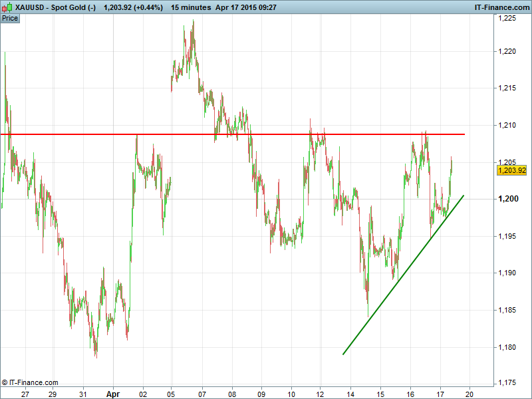Image resolution: width=532 pixels, height=399 pixels.
Task: Open the IT-Finance.com link at top right
Action: 501,7
